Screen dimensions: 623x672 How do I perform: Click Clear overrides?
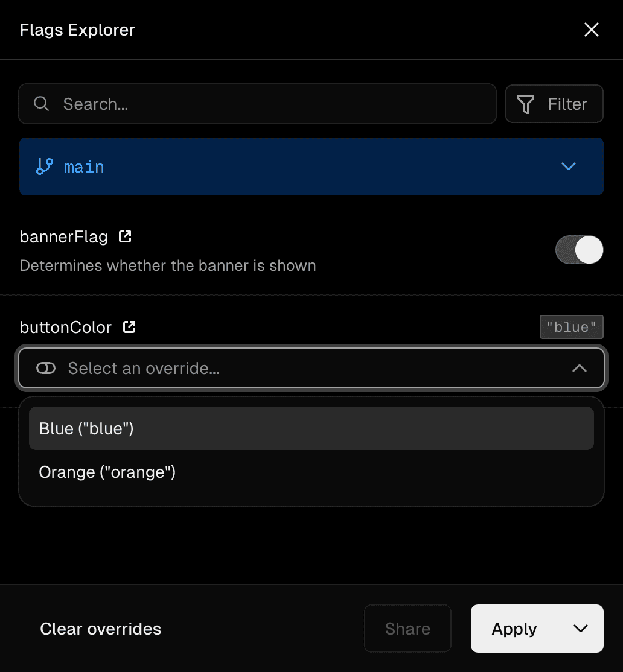[x=100, y=629]
